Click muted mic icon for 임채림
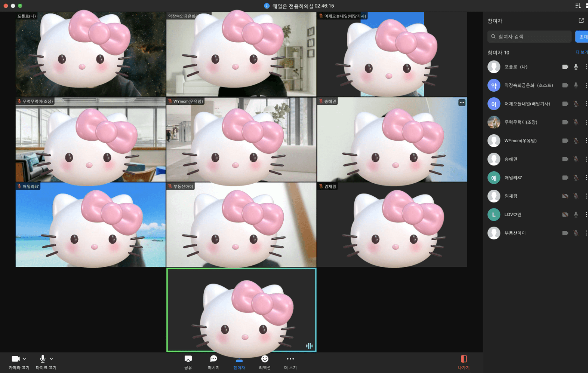The width and height of the screenshot is (588, 373). click(576, 196)
